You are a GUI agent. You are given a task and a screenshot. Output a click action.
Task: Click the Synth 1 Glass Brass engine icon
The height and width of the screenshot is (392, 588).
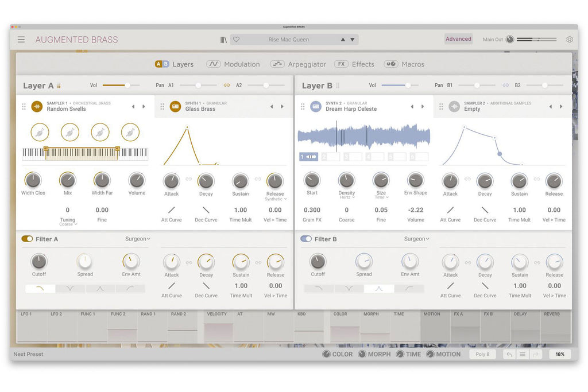click(175, 106)
